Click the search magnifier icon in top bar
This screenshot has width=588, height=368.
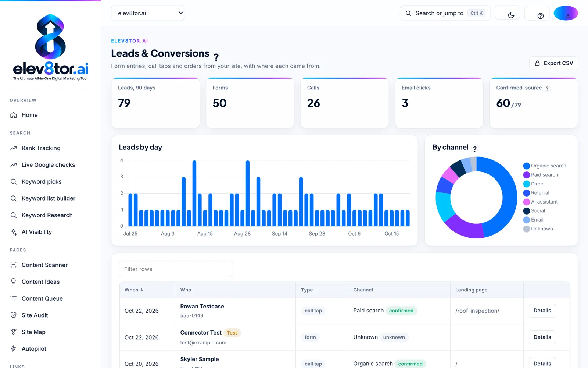408,13
